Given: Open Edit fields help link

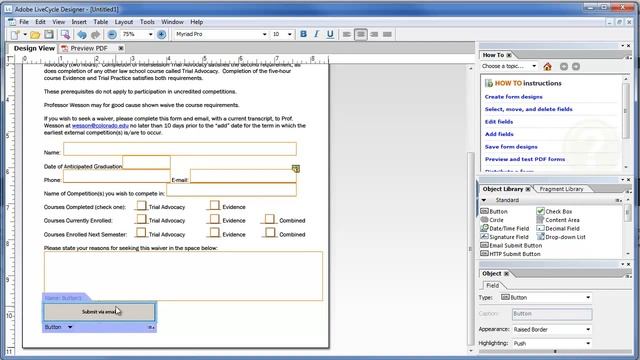Looking at the screenshot, I should [x=499, y=122].
